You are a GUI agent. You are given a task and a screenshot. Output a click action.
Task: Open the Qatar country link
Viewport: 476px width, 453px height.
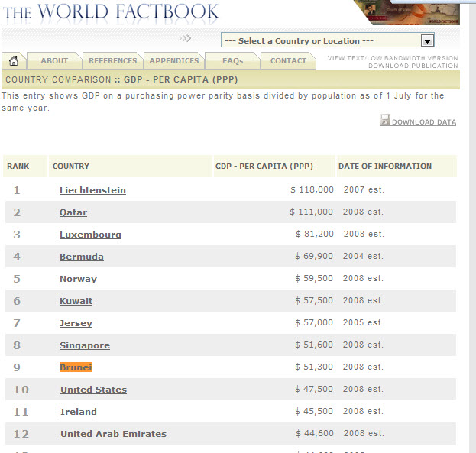coord(73,212)
